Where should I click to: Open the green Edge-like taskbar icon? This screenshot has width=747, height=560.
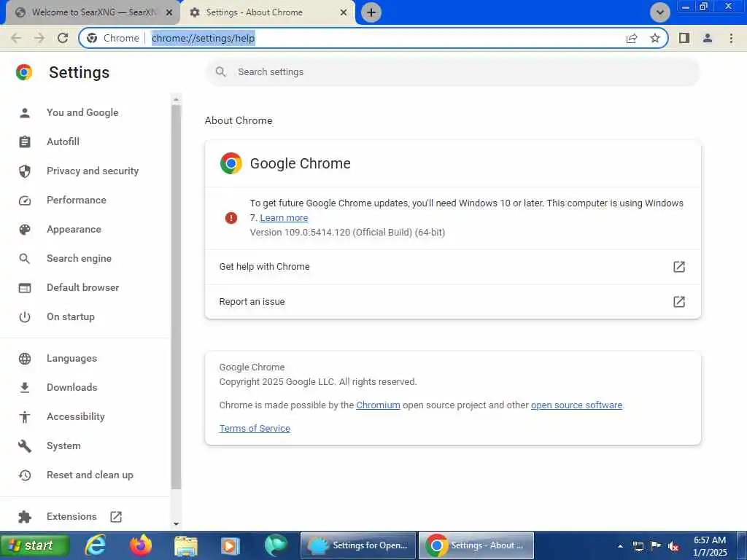[x=276, y=545]
